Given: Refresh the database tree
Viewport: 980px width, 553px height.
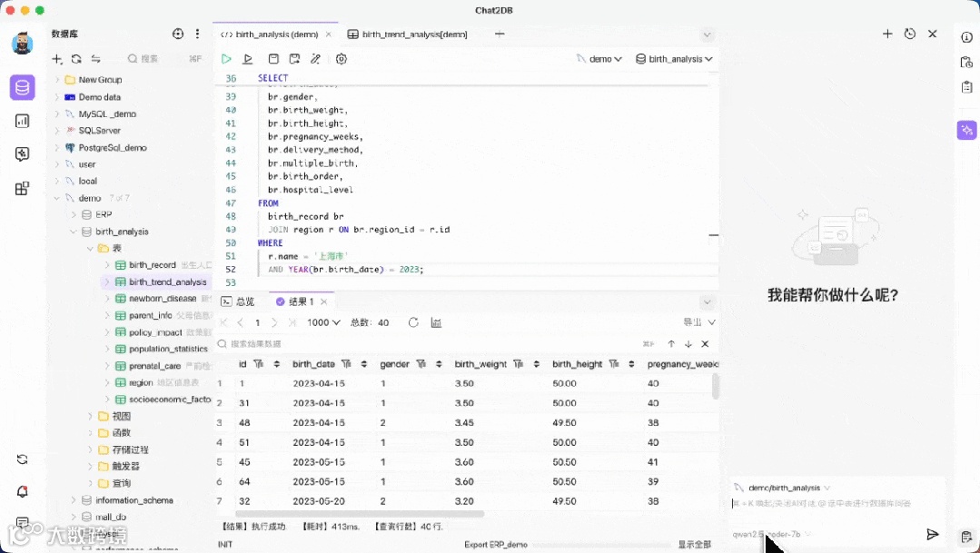Looking at the screenshot, I should pyautogui.click(x=76, y=59).
